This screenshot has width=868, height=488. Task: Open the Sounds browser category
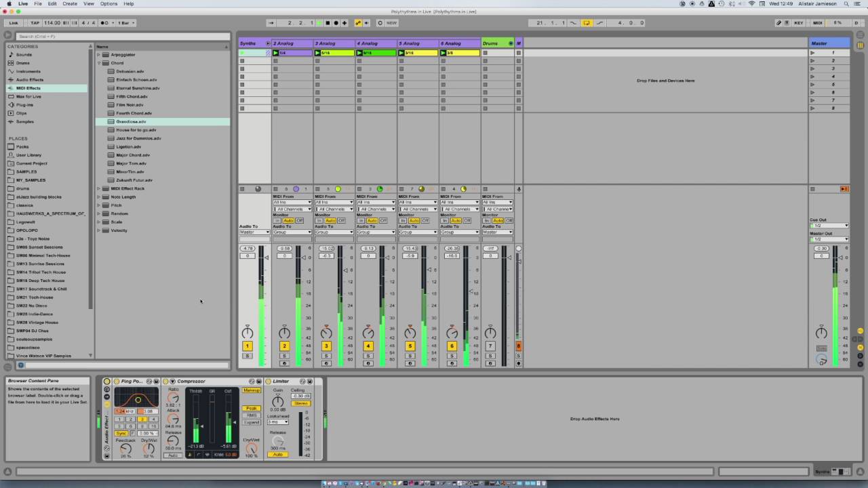pyautogui.click(x=24, y=55)
